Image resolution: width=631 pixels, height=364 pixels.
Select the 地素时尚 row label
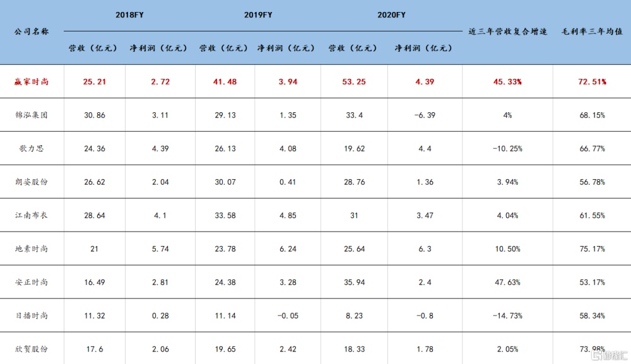point(32,249)
